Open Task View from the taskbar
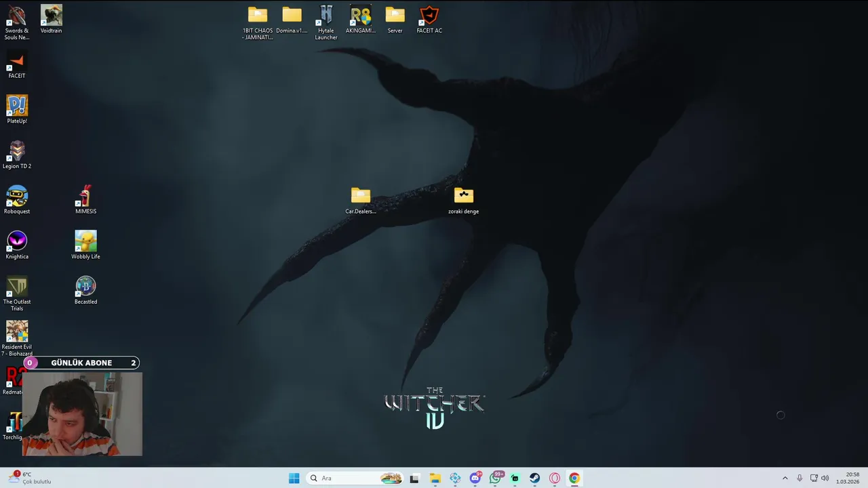 click(414, 479)
